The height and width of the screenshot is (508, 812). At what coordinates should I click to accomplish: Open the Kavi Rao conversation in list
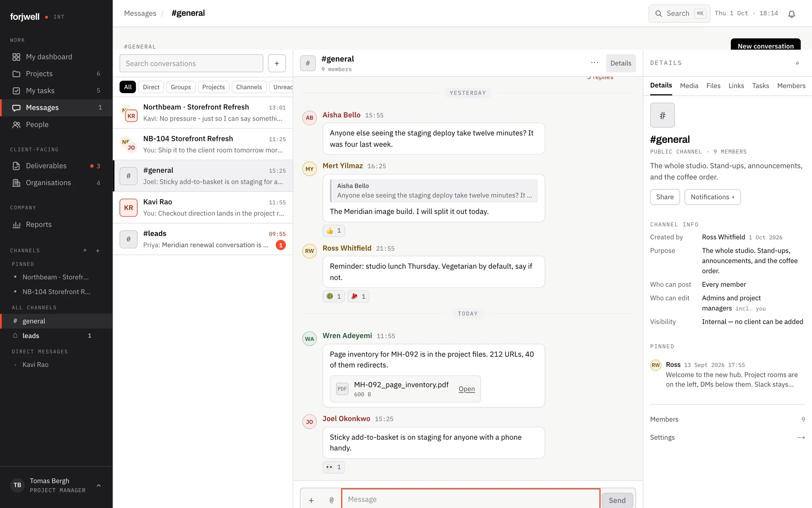pos(203,208)
